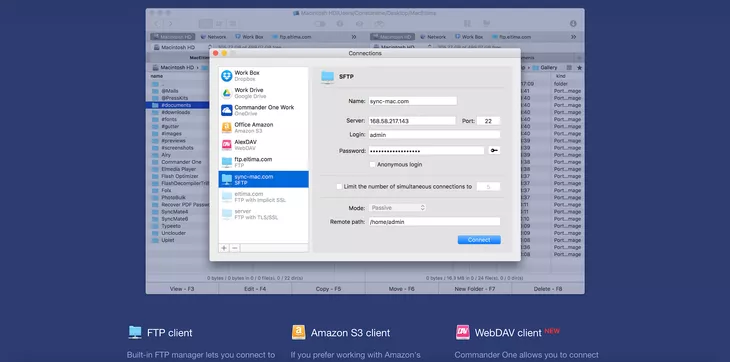Click the Server address field
730x362 pixels.
pos(412,121)
